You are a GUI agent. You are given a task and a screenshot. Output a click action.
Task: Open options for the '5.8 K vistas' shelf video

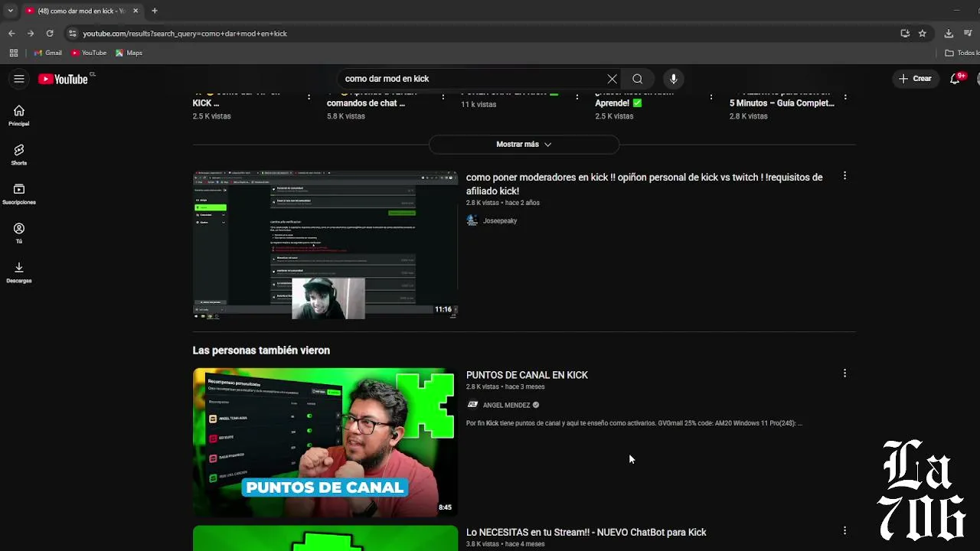pos(443,97)
